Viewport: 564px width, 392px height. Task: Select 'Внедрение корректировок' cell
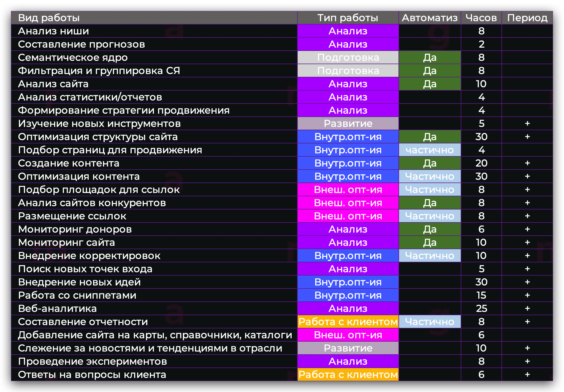coord(154,256)
